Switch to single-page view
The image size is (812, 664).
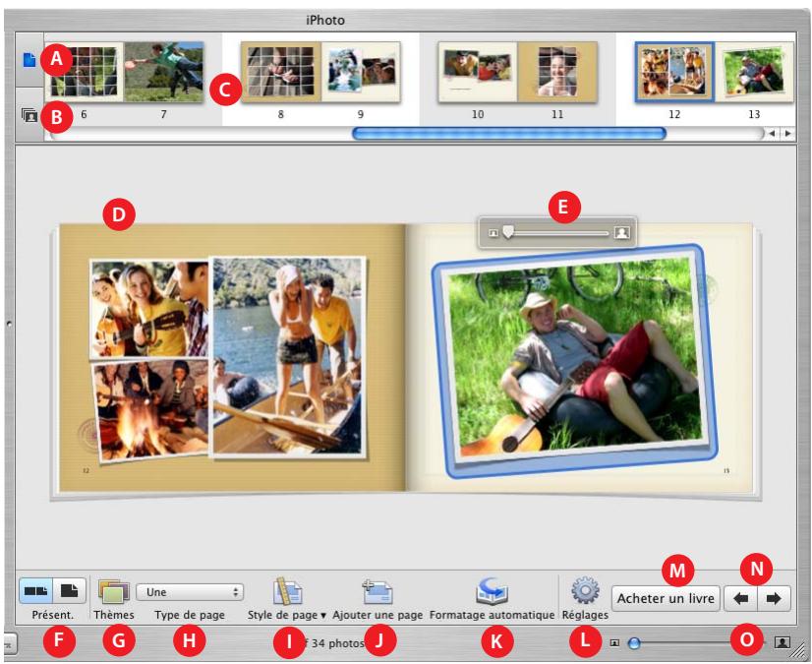[70, 590]
